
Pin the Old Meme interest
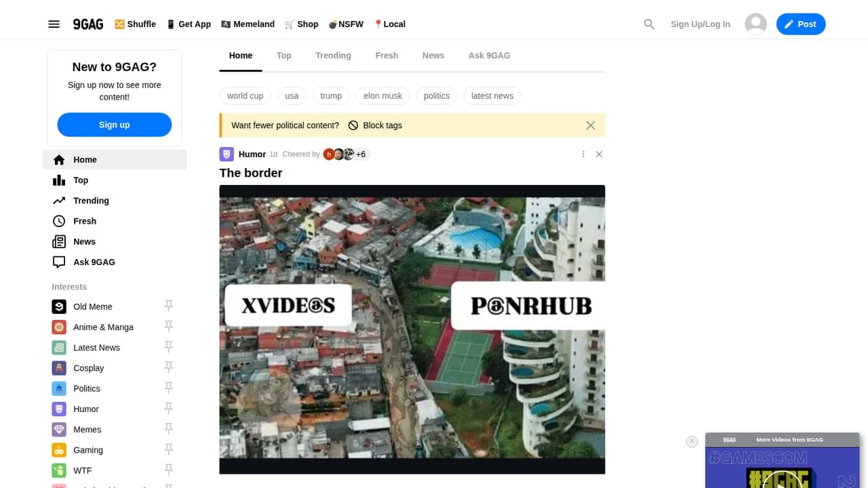tap(169, 306)
